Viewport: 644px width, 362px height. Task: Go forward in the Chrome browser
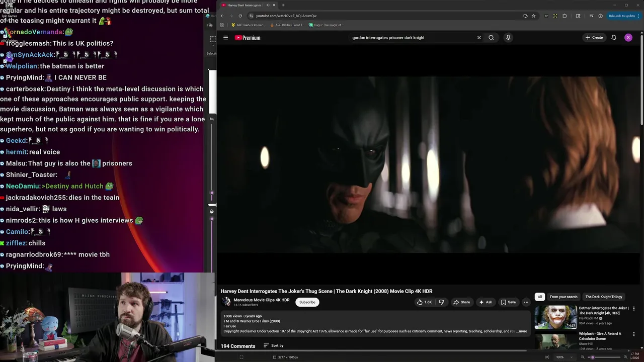point(231,16)
